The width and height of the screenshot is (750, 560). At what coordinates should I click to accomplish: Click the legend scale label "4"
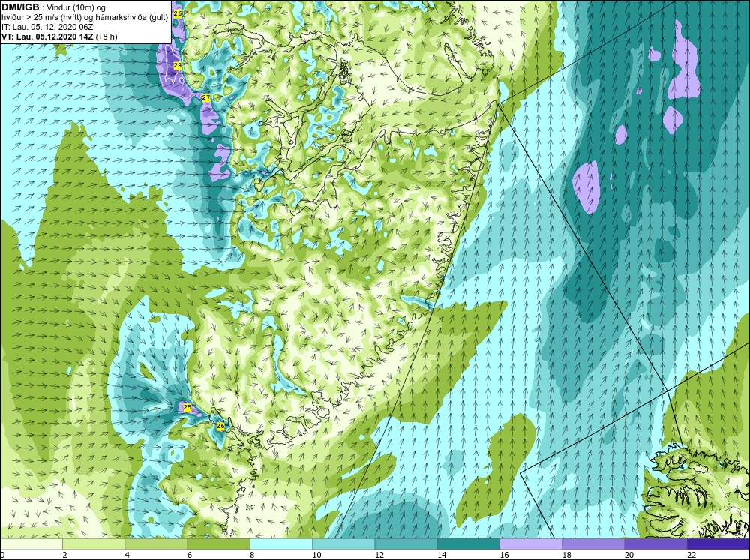[127, 555]
